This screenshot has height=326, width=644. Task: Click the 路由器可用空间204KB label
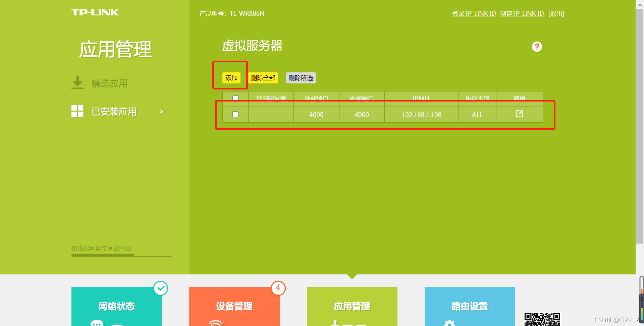(x=101, y=249)
